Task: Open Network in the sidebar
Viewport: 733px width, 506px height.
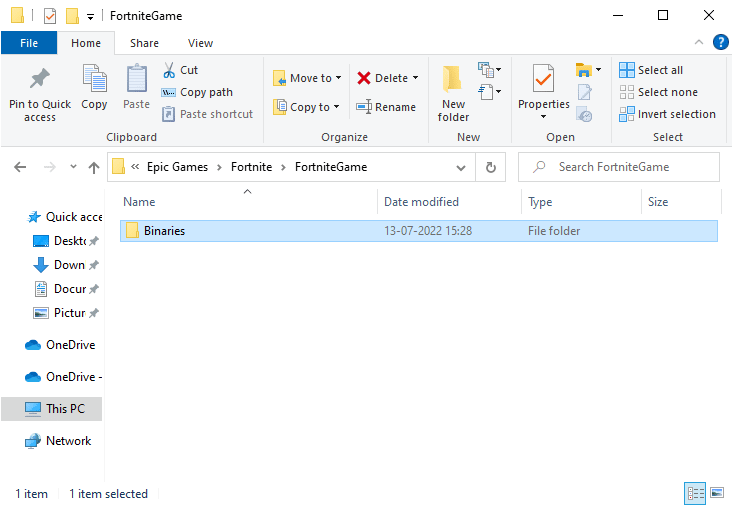Action: tap(58, 441)
